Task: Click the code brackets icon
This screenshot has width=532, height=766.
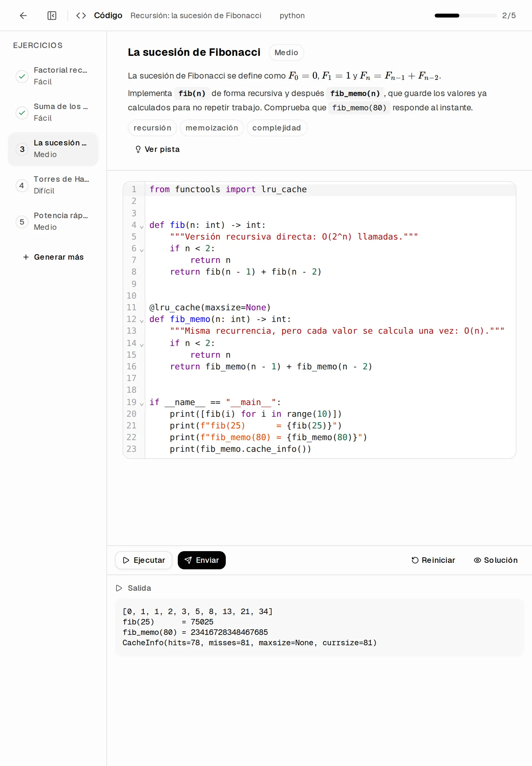Action: (x=81, y=15)
